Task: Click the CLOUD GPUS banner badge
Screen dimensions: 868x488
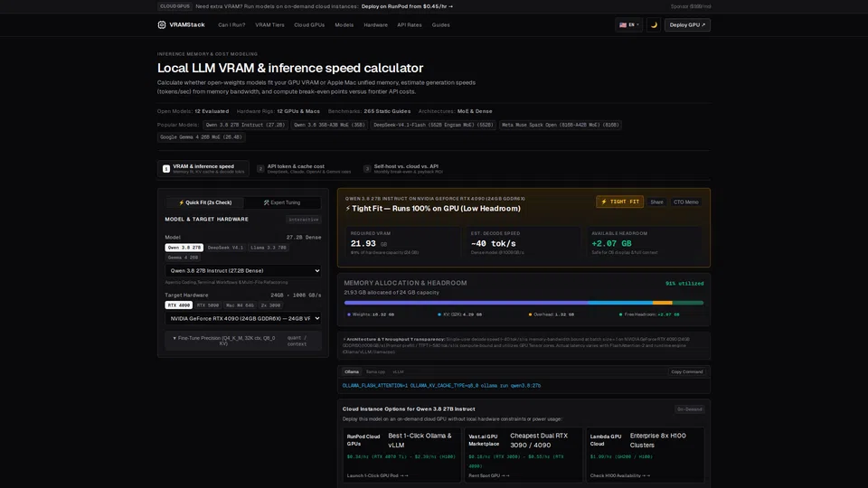Action: (175, 6)
